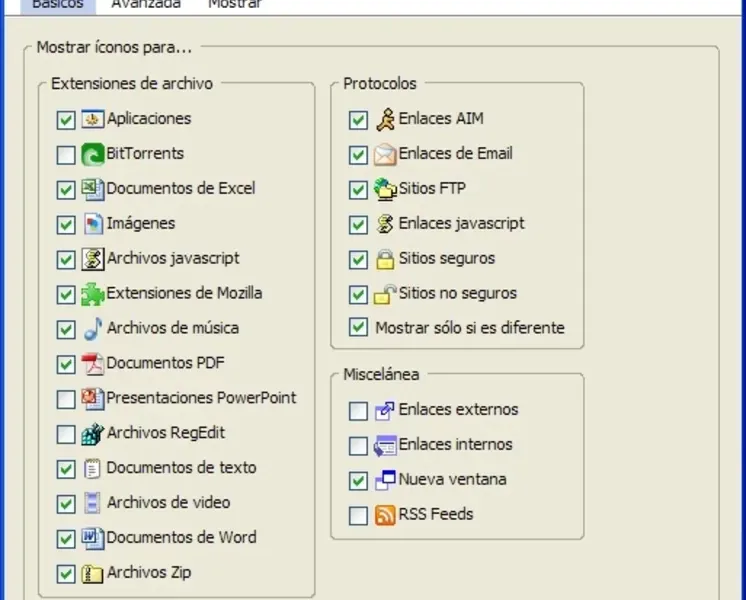
Task: Click the Presentaciones PowerPoint icon
Action: click(93, 399)
